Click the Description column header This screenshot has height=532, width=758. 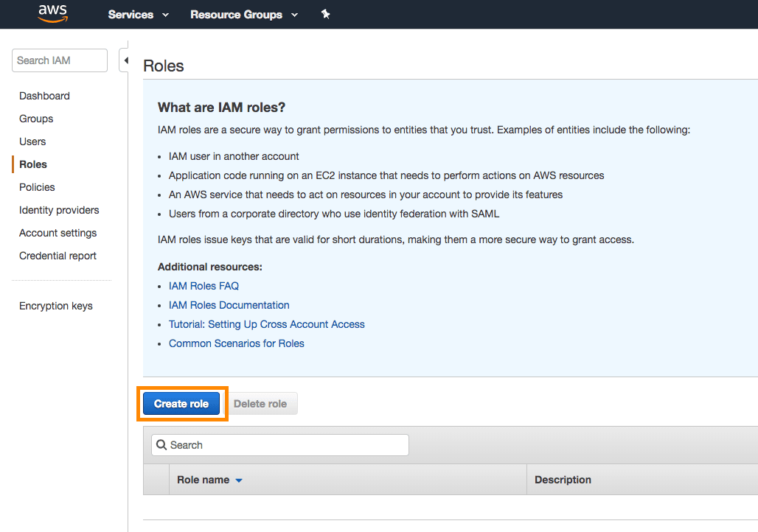563,480
